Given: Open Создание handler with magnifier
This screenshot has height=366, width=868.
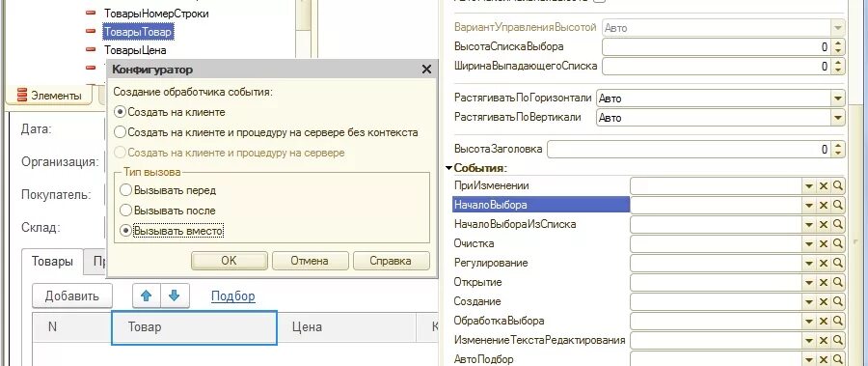Looking at the screenshot, I should point(837,302).
